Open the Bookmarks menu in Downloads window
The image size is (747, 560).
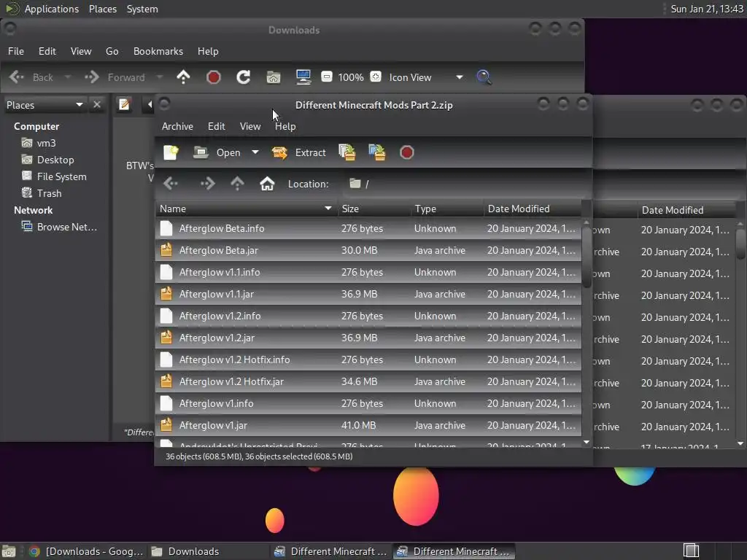click(158, 51)
